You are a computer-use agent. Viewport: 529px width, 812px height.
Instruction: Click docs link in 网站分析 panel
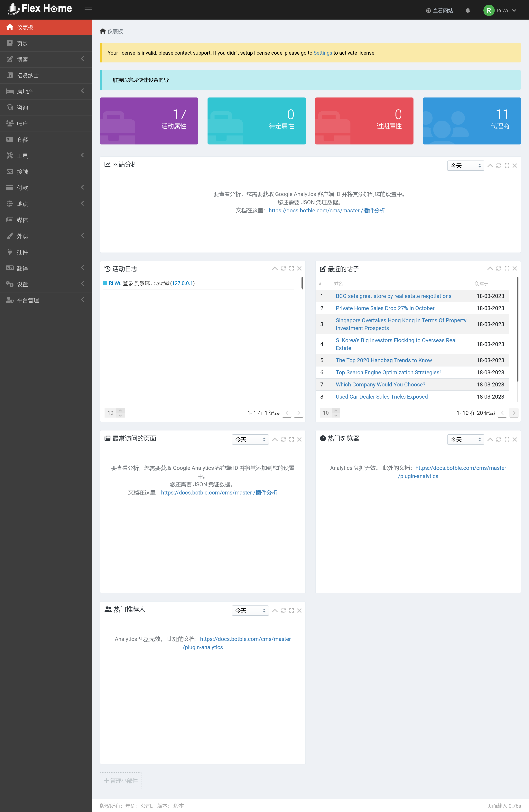click(327, 210)
